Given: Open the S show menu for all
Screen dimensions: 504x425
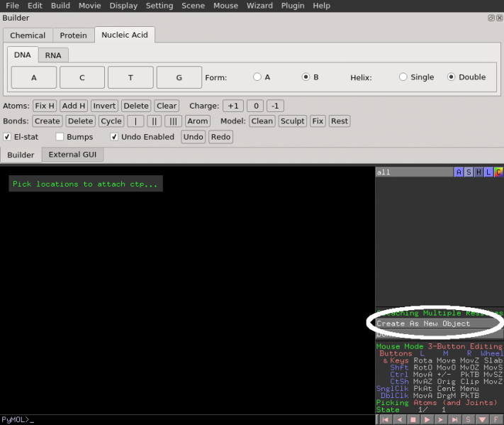Looking at the screenshot, I should 469,172.
